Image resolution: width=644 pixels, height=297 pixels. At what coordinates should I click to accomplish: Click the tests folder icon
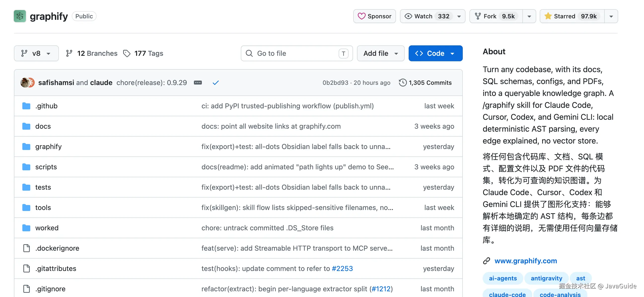[x=26, y=187]
